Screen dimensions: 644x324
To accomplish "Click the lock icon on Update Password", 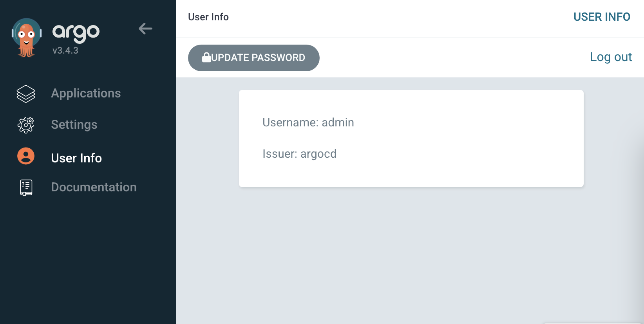I will click(x=206, y=58).
